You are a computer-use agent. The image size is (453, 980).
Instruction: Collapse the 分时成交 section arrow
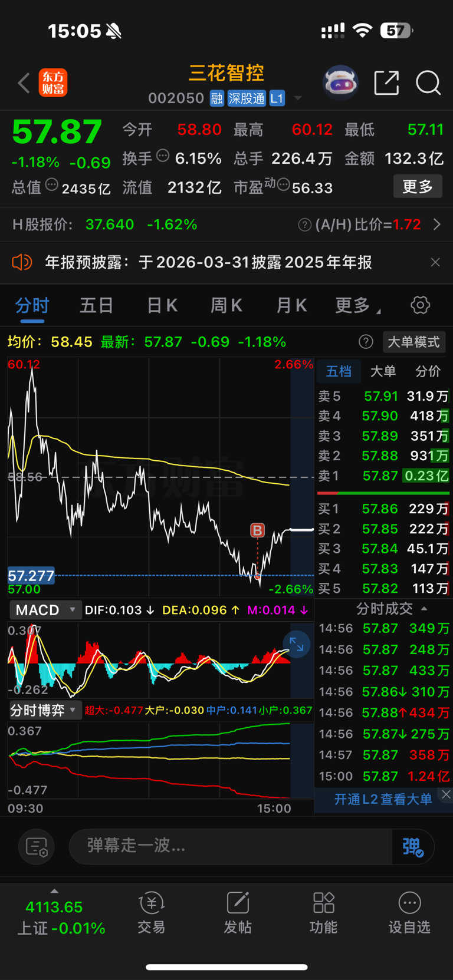pos(424,608)
